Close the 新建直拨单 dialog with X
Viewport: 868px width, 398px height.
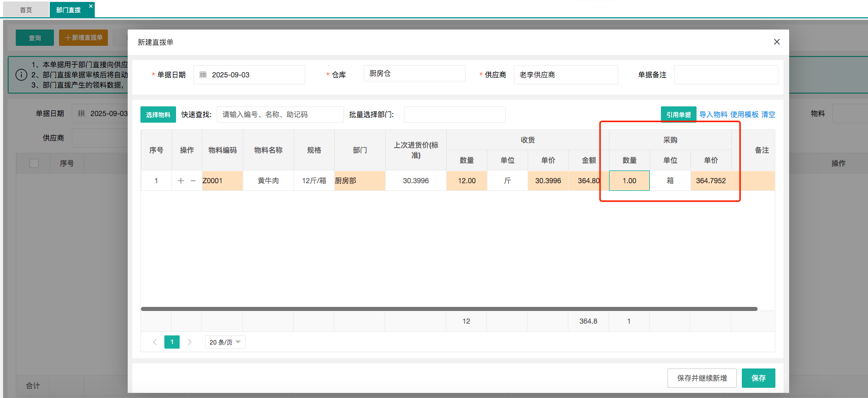[x=776, y=42]
